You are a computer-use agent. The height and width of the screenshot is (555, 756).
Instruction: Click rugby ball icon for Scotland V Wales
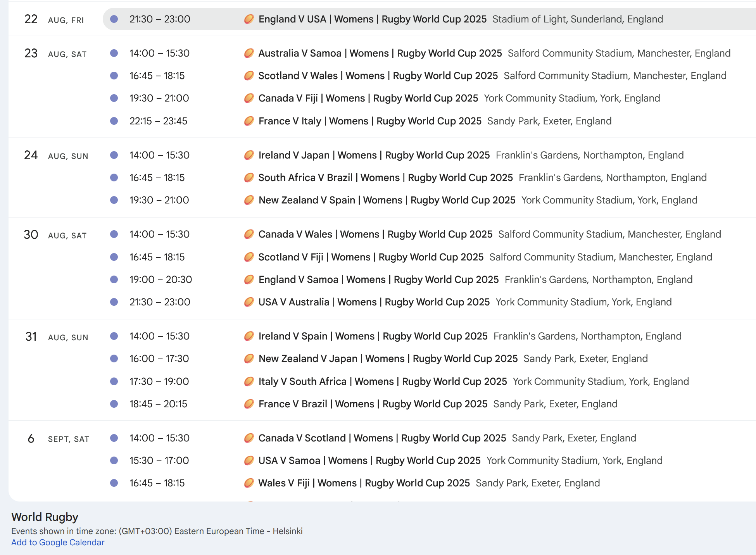coord(249,76)
